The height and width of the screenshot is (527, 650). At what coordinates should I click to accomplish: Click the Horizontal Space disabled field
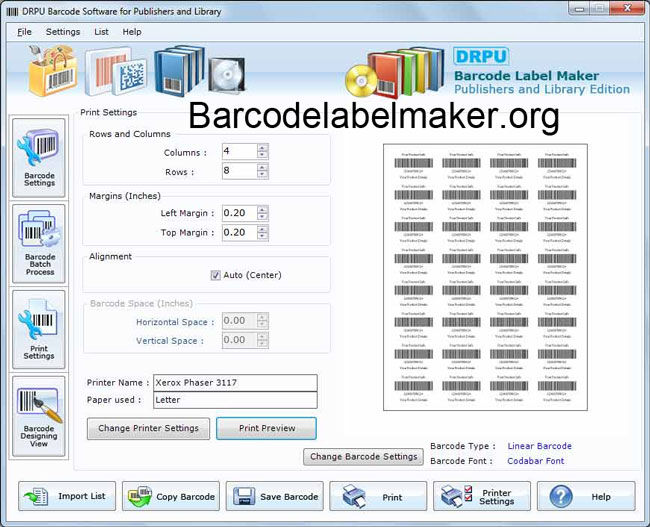click(x=240, y=321)
